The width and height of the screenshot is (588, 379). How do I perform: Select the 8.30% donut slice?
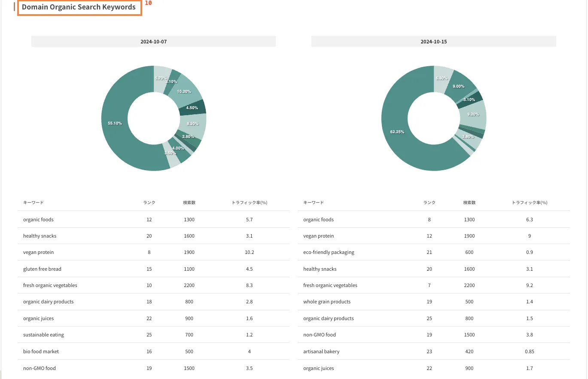(192, 124)
